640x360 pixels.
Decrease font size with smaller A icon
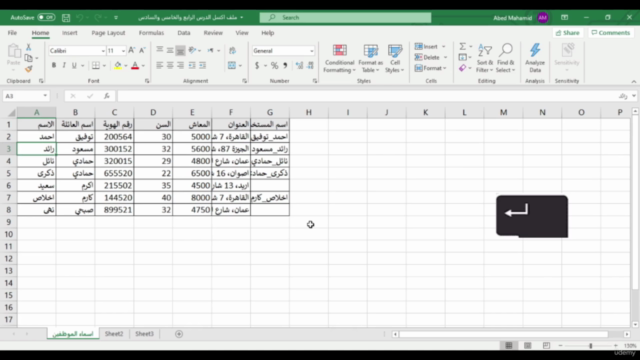(x=142, y=50)
